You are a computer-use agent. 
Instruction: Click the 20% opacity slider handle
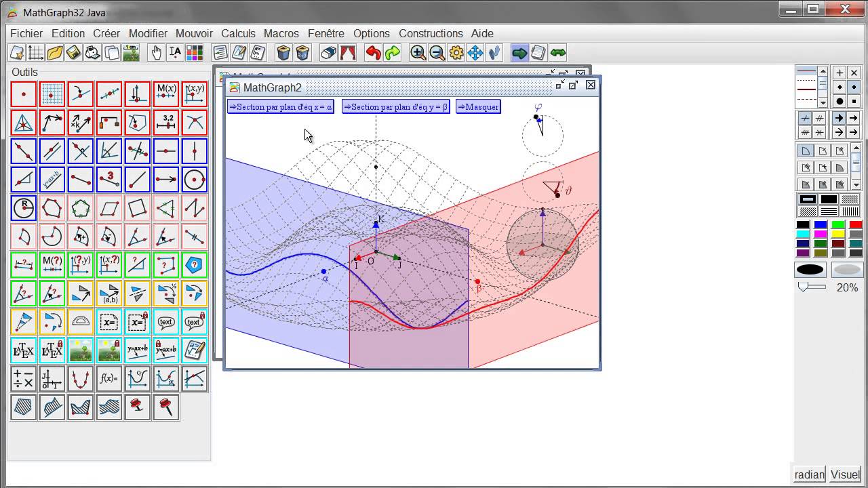pyautogui.click(x=804, y=287)
